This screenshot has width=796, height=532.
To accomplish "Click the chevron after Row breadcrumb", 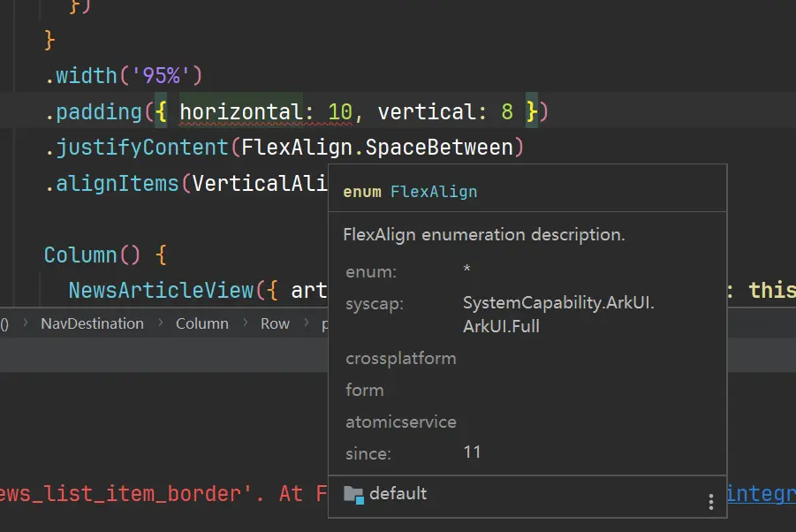I will pyautogui.click(x=306, y=323).
